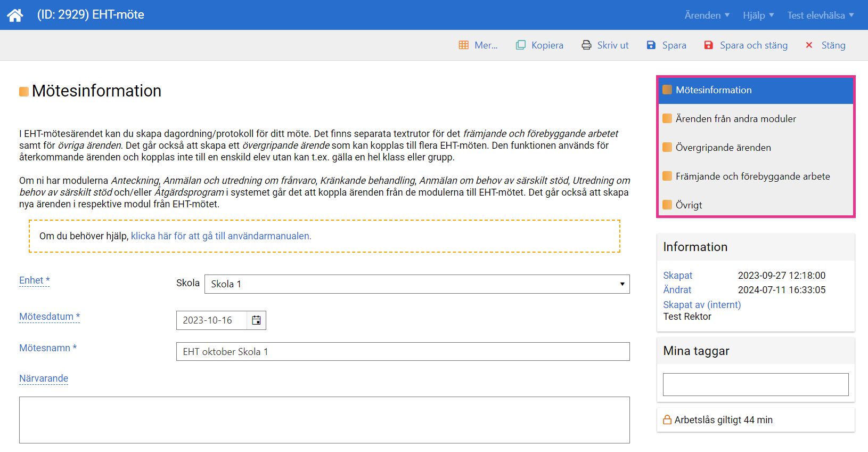Image resolution: width=868 pixels, height=452 pixels.
Task: Expand the Skola 1 unit dropdown
Action: pos(417,284)
